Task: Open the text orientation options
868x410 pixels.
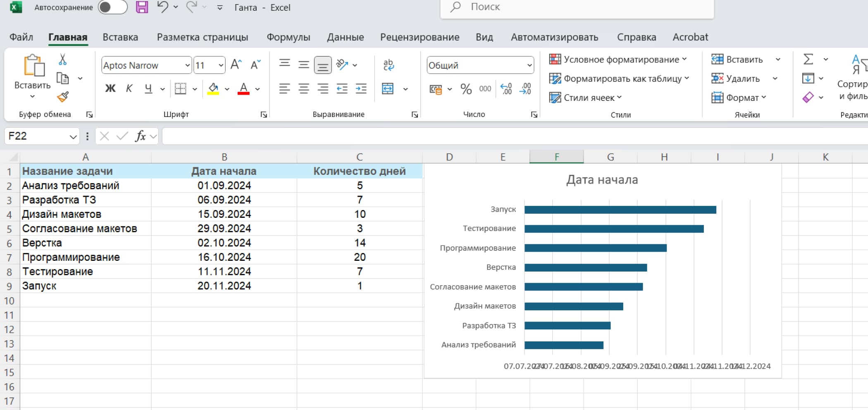Action: 342,64
